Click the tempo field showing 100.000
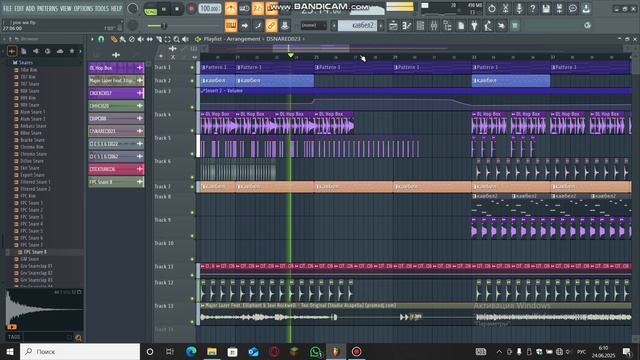640x360 pixels. click(x=210, y=9)
